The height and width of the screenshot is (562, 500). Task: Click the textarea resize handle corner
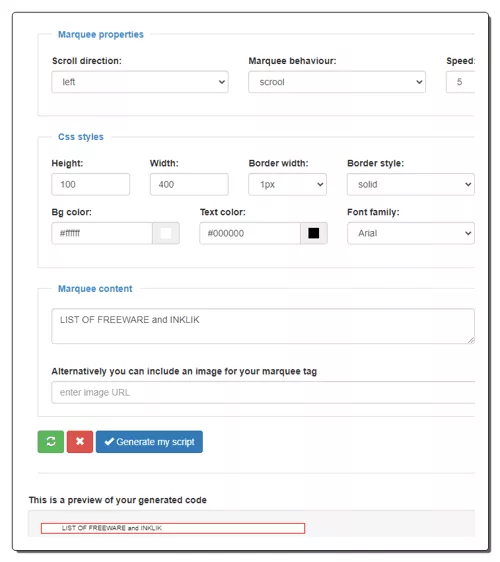tap(471, 340)
